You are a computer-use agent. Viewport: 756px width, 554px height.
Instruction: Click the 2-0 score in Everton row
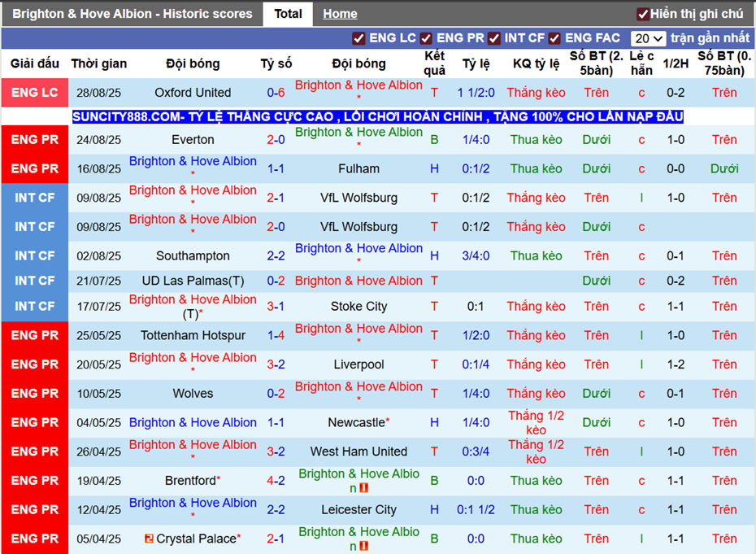276,139
